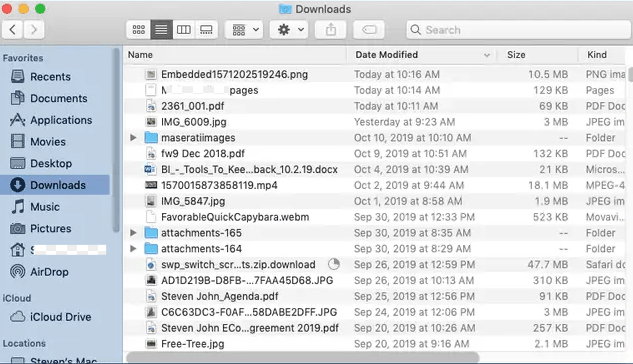633x364 pixels.
Task: Click into the Search field
Action: [518, 30]
